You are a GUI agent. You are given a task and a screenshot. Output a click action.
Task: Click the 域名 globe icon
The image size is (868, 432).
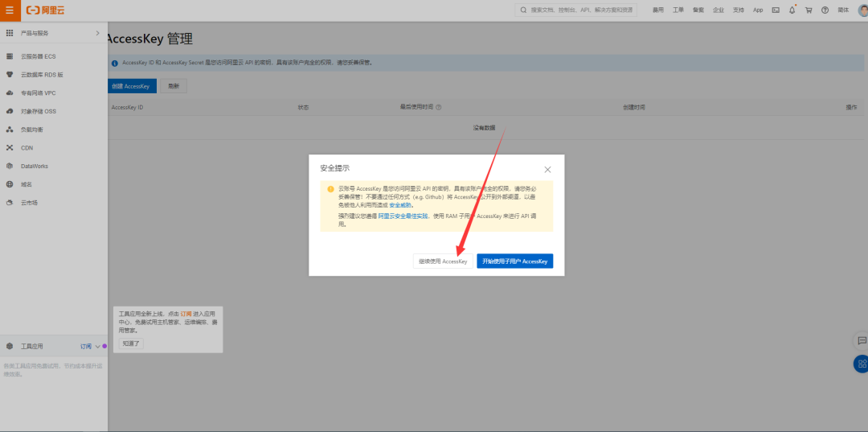click(x=10, y=184)
